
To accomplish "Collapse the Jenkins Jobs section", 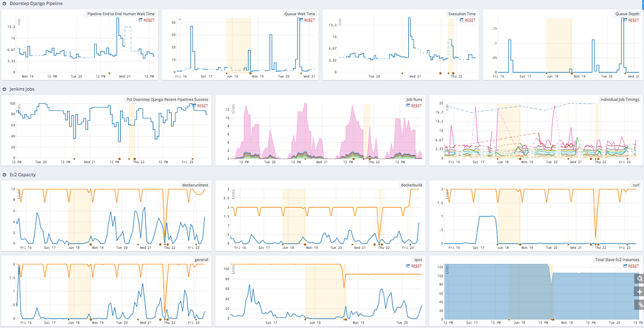I will (x=4, y=89).
